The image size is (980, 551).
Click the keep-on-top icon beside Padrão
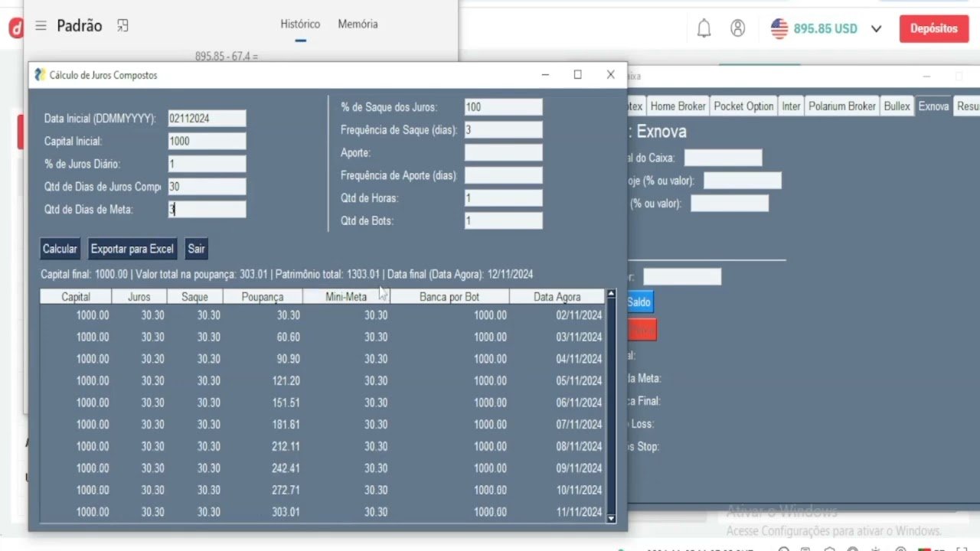coord(122,26)
